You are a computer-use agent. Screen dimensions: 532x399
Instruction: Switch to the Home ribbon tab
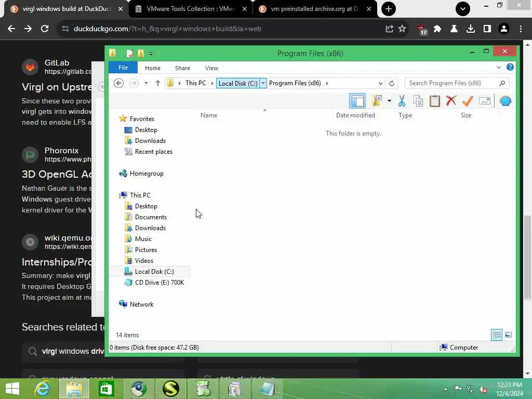(153, 68)
